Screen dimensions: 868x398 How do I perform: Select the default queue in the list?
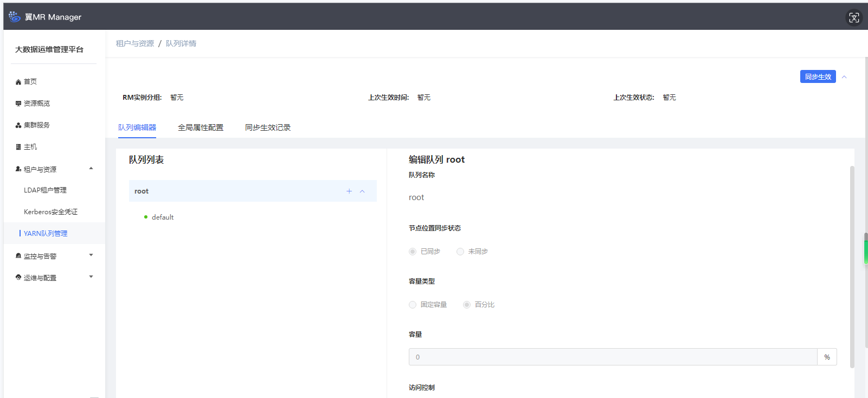tap(163, 217)
